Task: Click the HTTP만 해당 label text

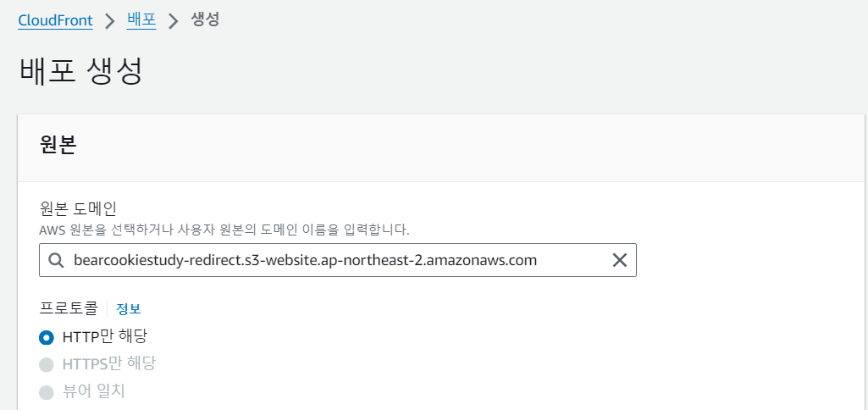Action: click(x=105, y=336)
